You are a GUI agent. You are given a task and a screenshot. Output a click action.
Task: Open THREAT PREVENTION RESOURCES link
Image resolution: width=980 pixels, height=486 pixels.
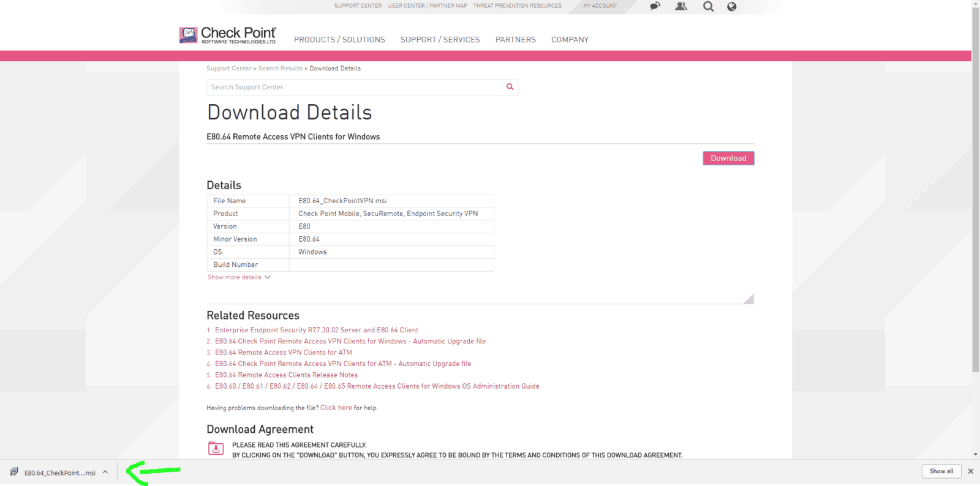(517, 6)
